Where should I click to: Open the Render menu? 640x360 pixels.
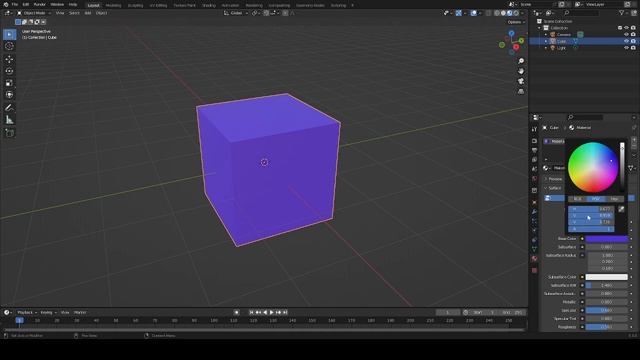pos(40,4)
